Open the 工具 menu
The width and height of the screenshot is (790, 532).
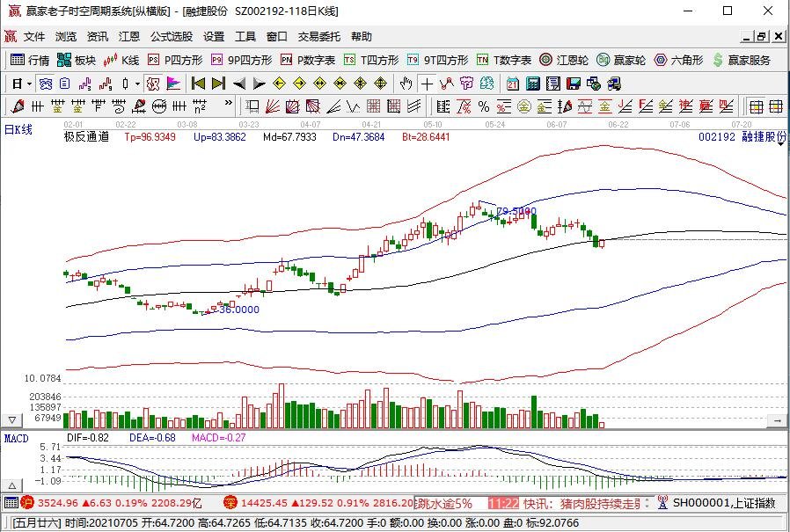(245, 37)
